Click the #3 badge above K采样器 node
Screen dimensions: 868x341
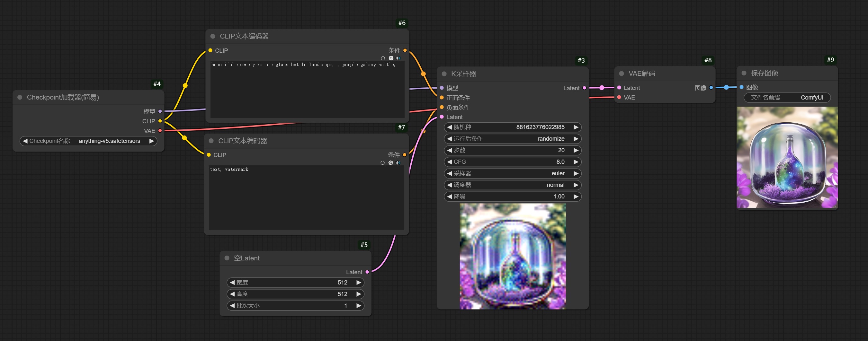click(581, 60)
